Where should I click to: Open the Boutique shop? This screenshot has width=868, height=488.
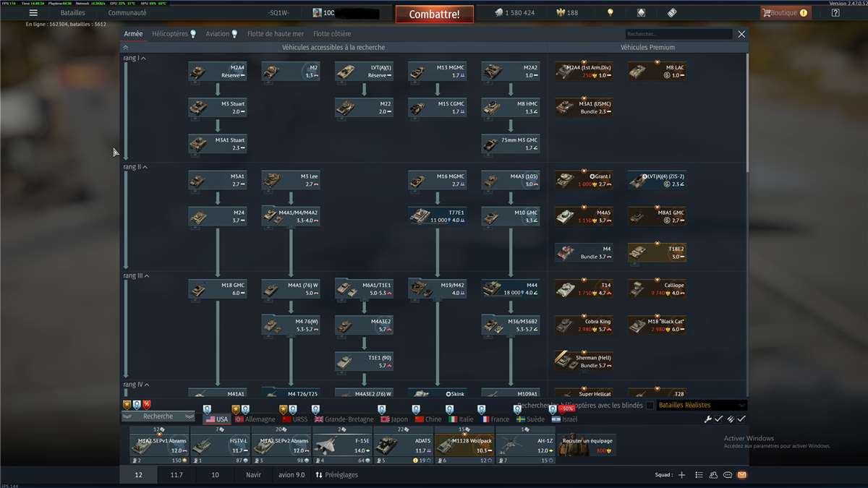785,13
